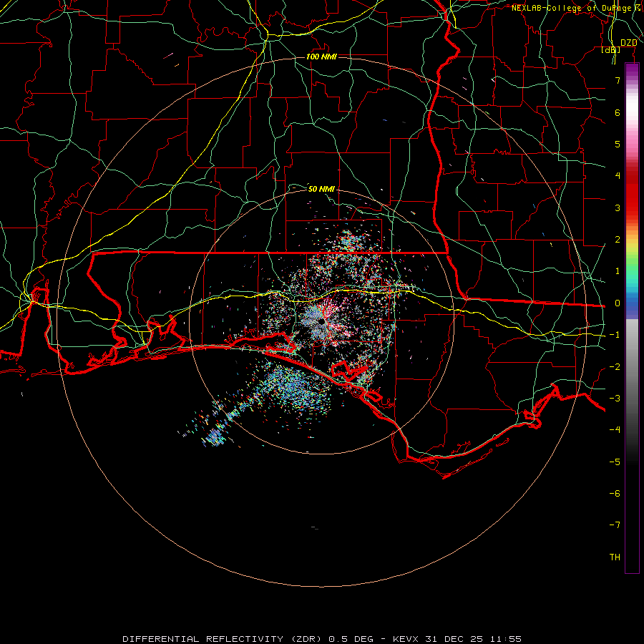Image resolution: width=644 pixels, height=644 pixels.
Task: Click the Differential Reflectivity KEVX caption text
Action: 322,639
